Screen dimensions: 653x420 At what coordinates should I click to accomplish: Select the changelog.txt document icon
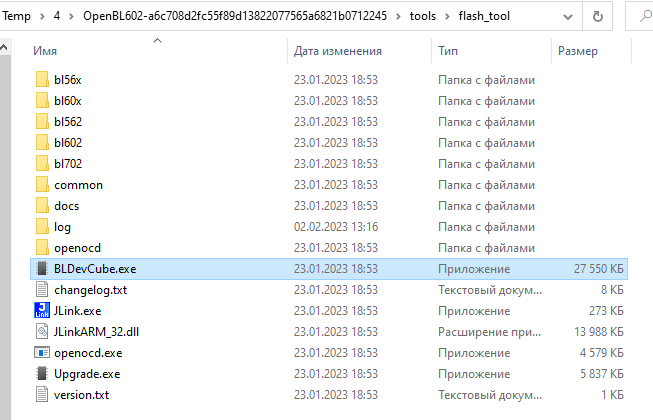pyautogui.click(x=42, y=290)
